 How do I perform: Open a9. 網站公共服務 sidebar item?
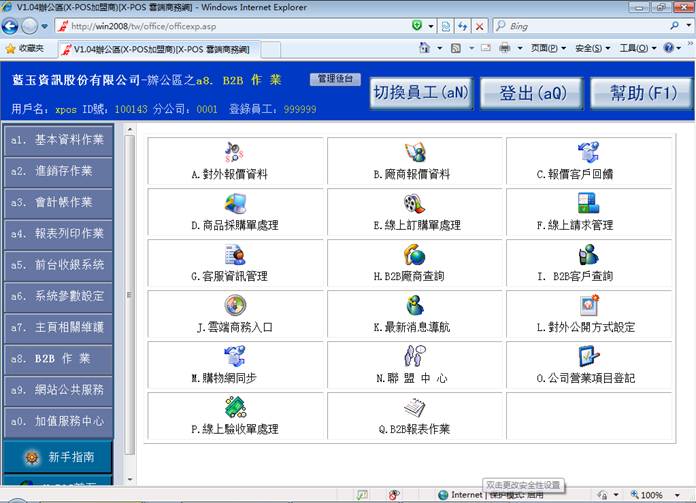click(57, 390)
